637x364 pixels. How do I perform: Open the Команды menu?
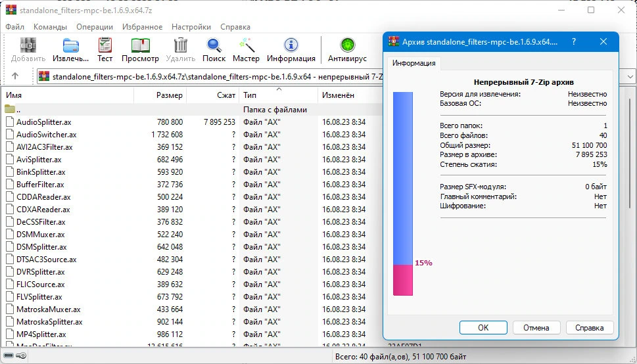point(50,27)
